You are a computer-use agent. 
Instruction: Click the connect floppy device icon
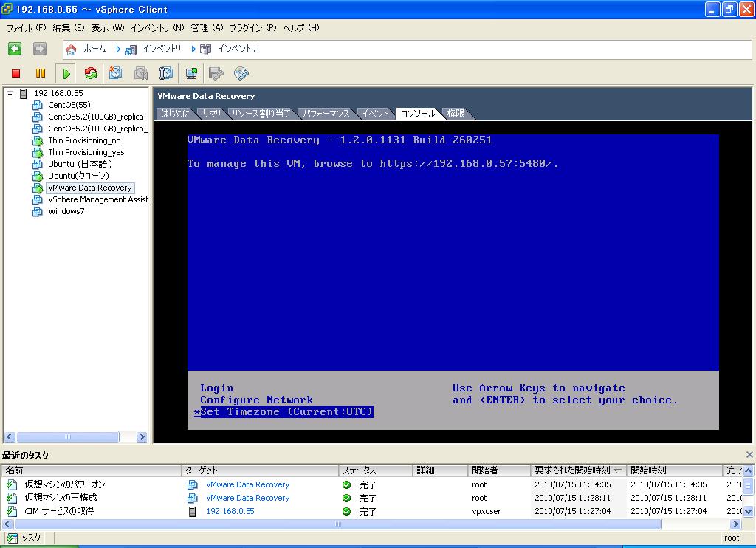[x=216, y=73]
